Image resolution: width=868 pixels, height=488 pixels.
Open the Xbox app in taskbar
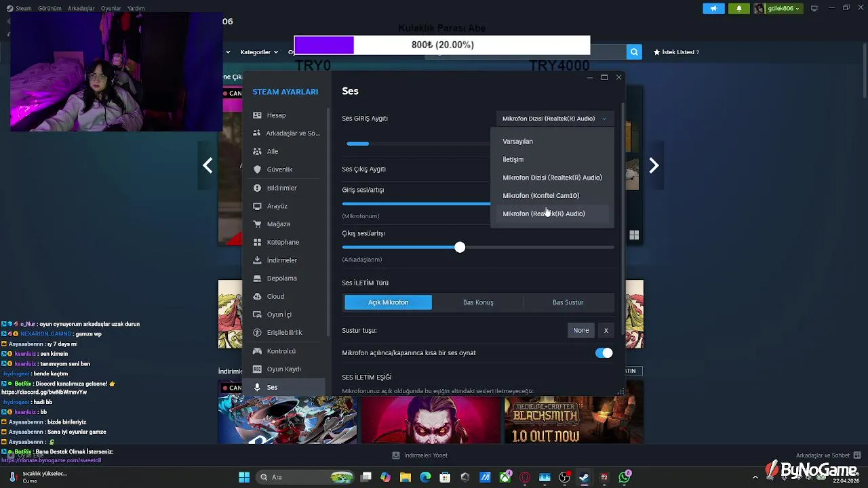(x=505, y=477)
